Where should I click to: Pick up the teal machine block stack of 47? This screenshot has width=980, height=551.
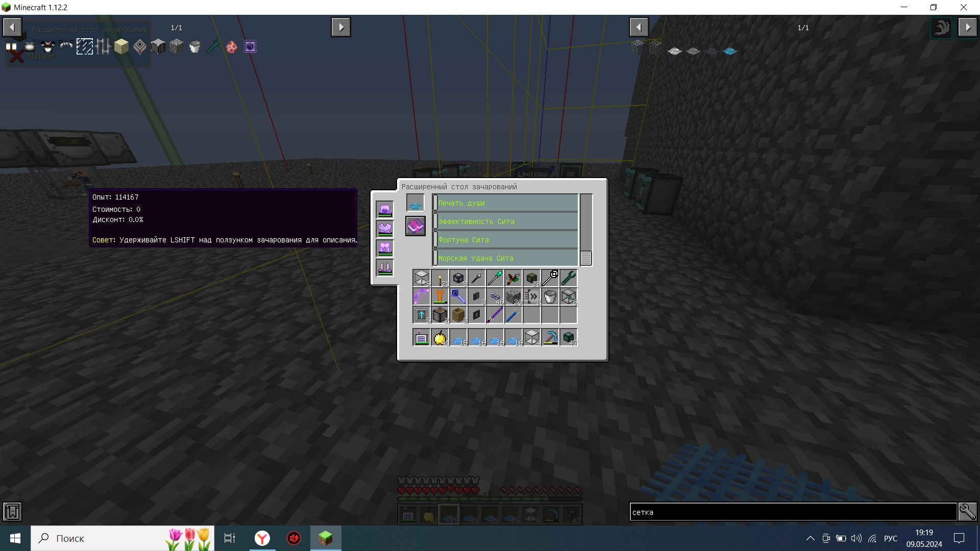(x=569, y=338)
